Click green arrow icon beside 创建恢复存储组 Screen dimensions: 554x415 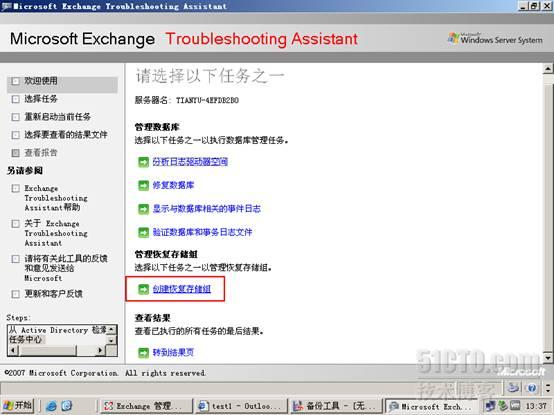pos(143,289)
